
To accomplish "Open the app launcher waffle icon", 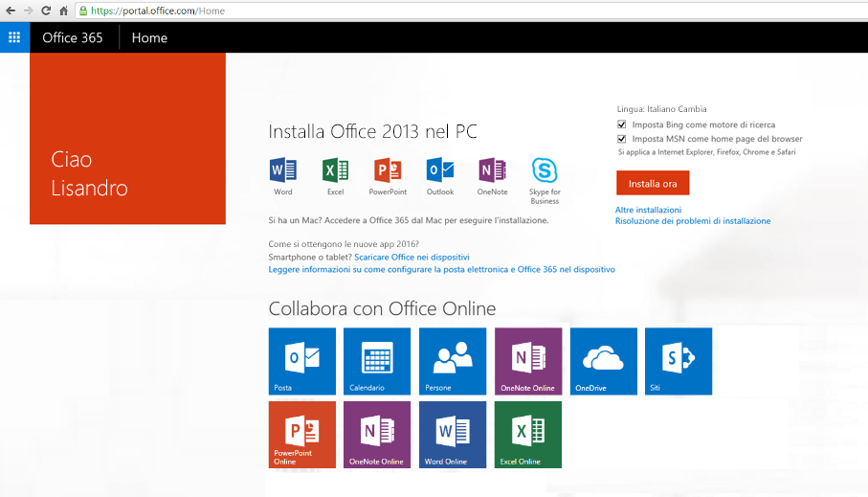I will click(14, 37).
